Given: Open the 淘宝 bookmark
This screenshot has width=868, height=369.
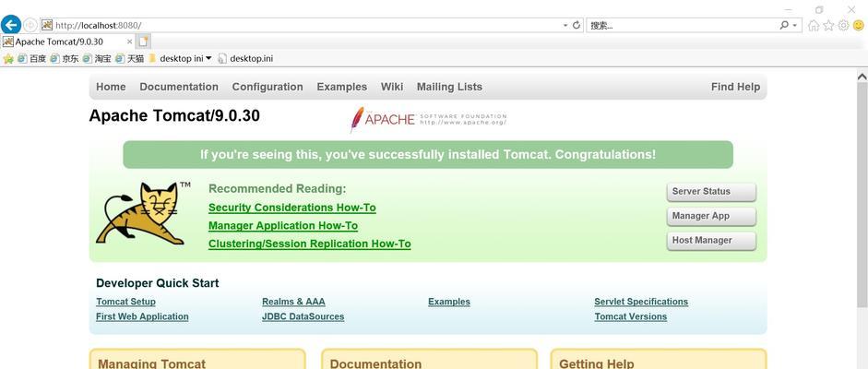Looking at the screenshot, I should pyautogui.click(x=97, y=59).
